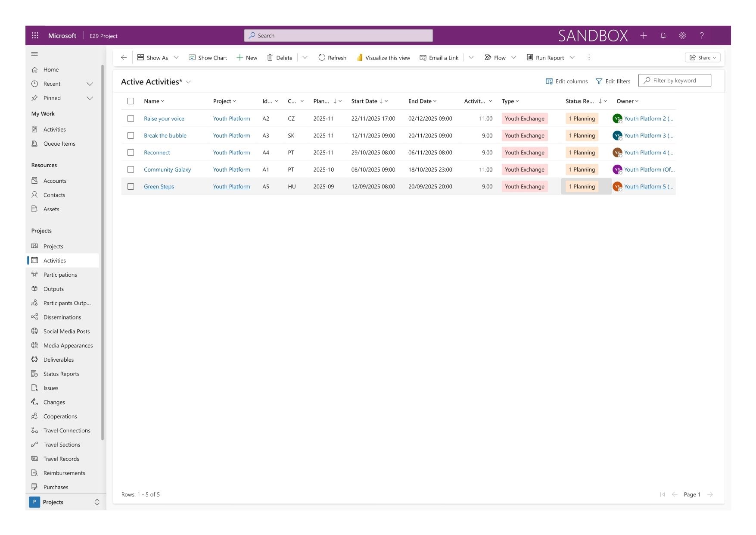Screen dimensions: 756x535
Task: Click the notifications bell icon
Action: [663, 36]
